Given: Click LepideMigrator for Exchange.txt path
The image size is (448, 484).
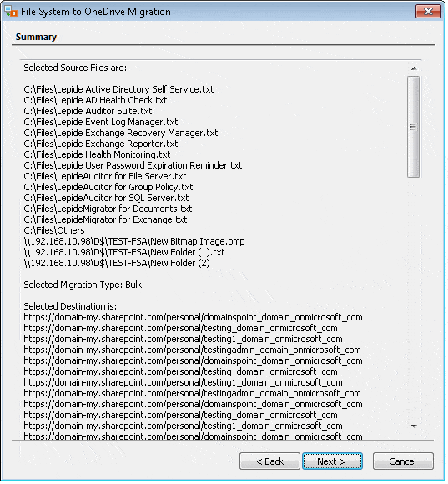Looking at the screenshot, I should tap(105, 219).
